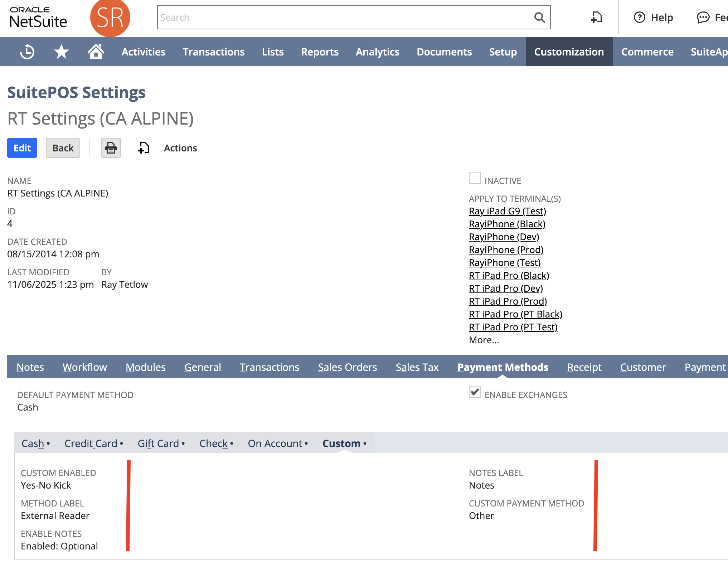Go to Home via house icon
Screen dimensions: 728x572
[x=96, y=52]
